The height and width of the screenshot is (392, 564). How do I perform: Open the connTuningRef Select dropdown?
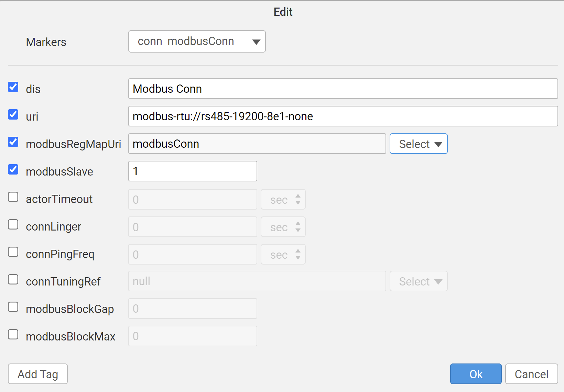coord(418,281)
